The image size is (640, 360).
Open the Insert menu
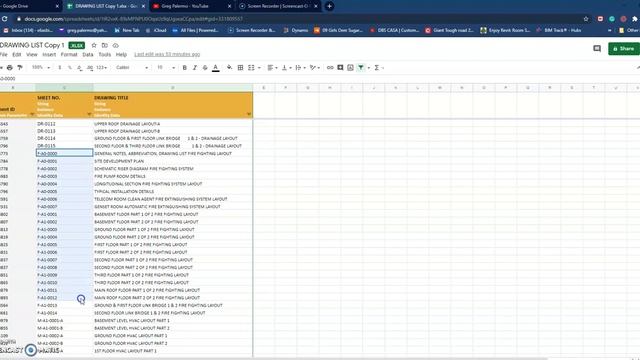tap(49, 54)
